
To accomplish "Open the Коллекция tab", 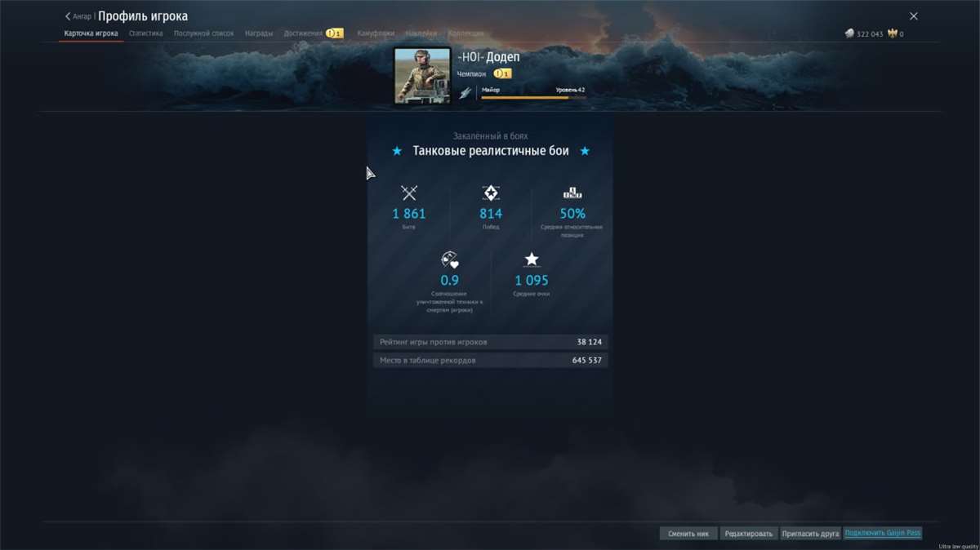I will [x=465, y=33].
